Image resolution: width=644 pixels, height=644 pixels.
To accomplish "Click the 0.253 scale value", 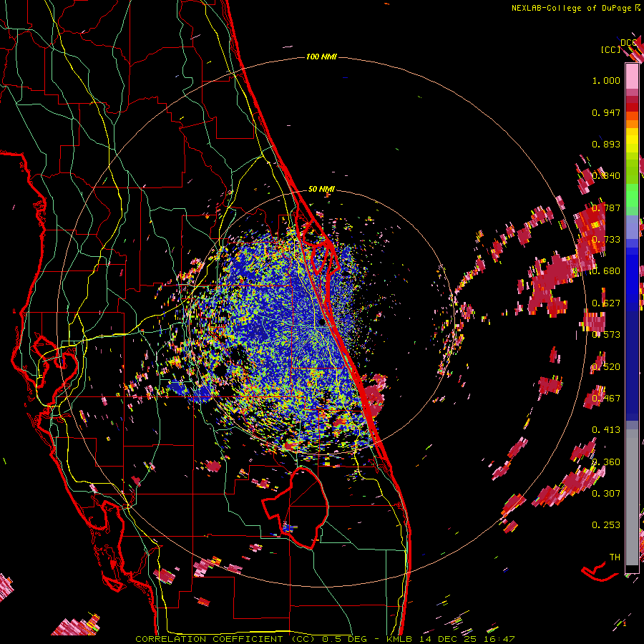I will (606, 525).
